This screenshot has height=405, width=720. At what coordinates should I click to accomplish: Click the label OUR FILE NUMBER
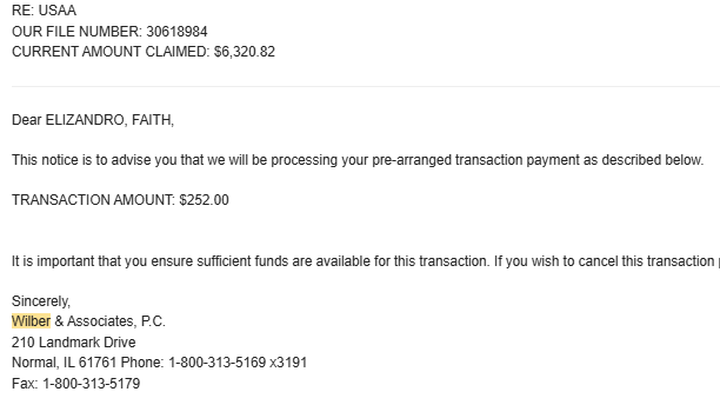[x=77, y=31]
